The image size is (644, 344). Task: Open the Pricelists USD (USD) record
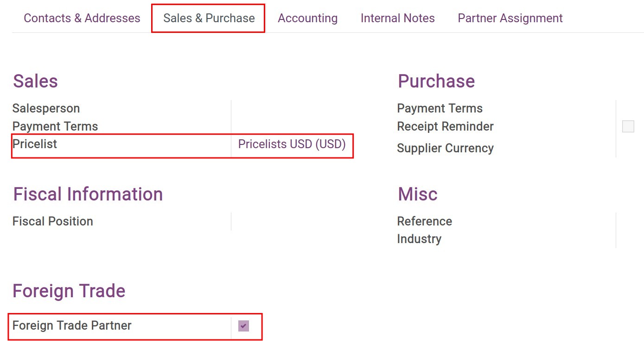tap(292, 144)
